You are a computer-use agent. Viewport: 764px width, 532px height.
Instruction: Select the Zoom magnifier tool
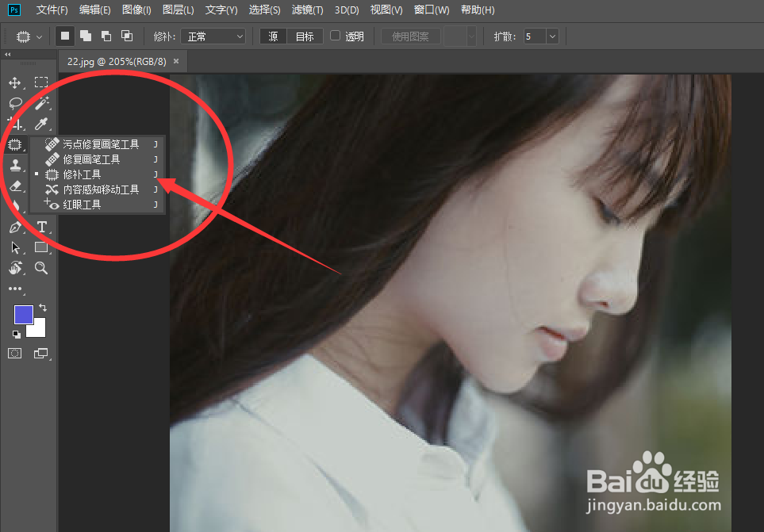pyautogui.click(x=41, y=268)
